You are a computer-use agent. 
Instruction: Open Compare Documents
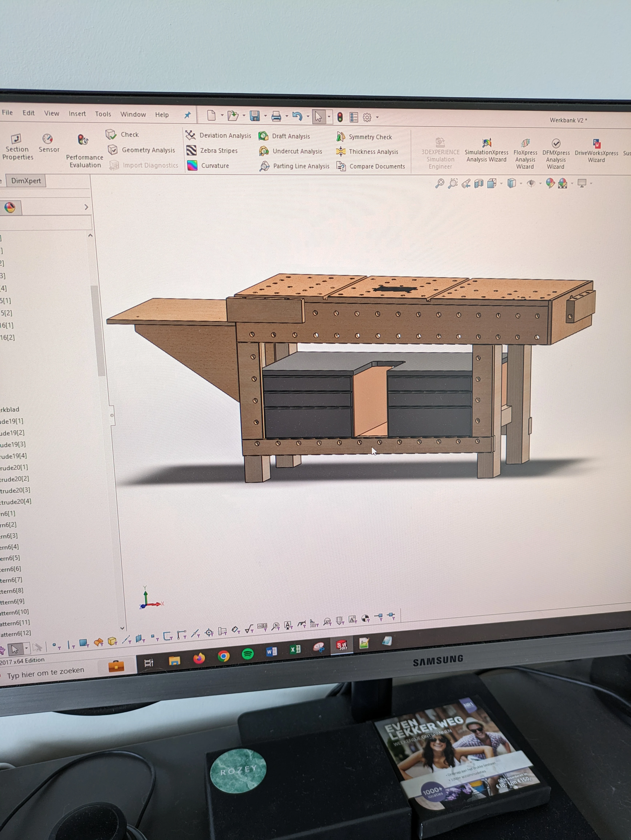(371, 166)
